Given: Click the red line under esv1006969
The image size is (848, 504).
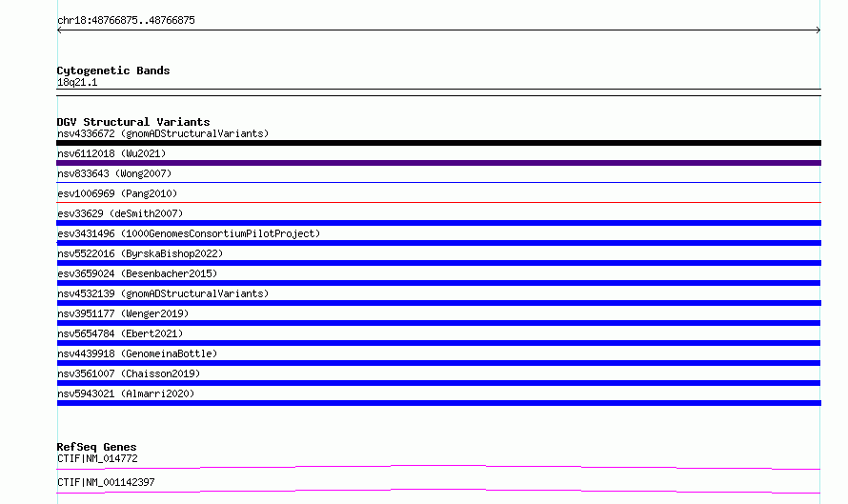Looking at the screenshot, I should coord(438,202).
